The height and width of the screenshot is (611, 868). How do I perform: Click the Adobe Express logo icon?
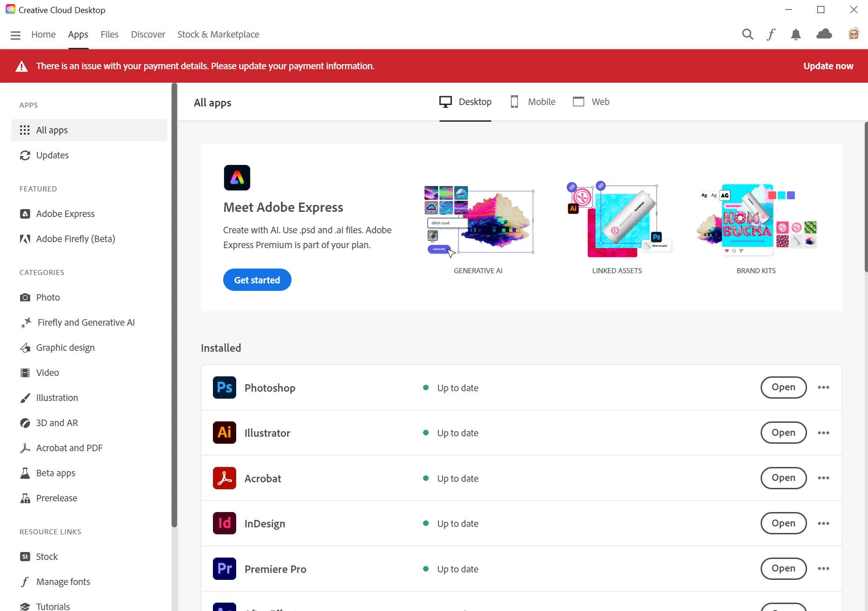pos(237,177)
